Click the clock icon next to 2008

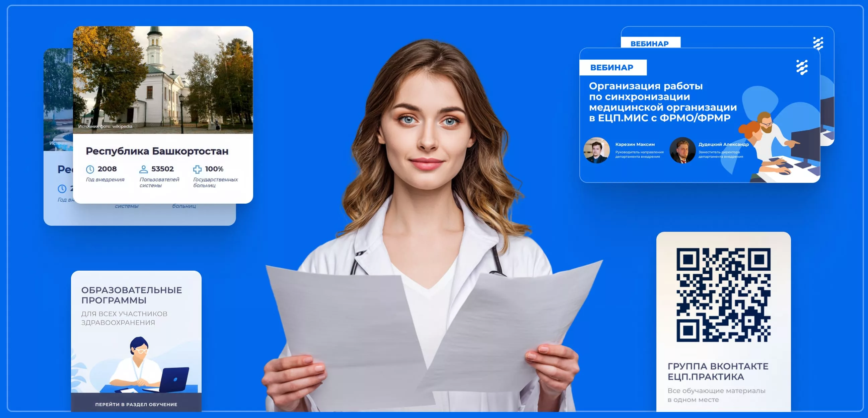click(90, 169)
